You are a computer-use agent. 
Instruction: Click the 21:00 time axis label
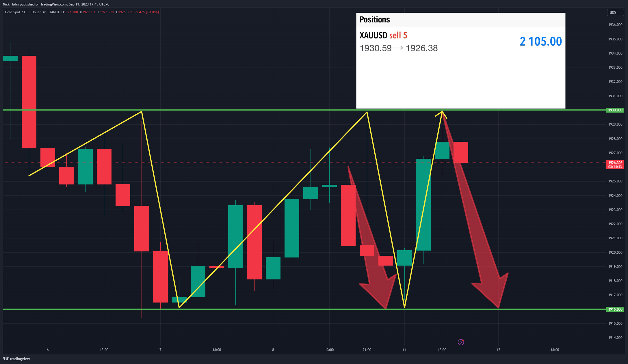pos(367,350)
